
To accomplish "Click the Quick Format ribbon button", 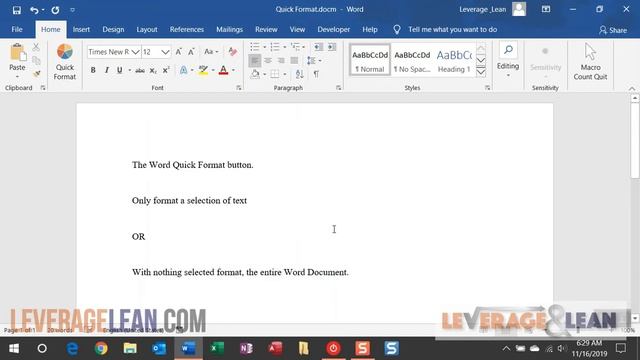I will click(64, 62).
